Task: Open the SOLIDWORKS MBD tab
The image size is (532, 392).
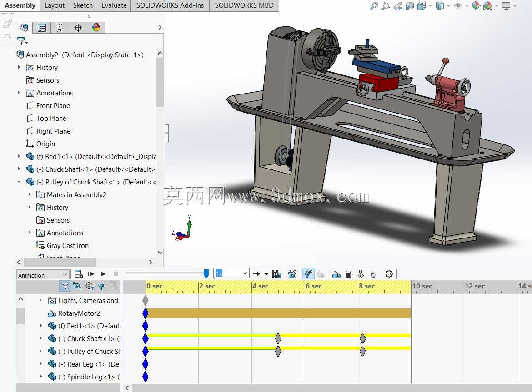Action: [244, 5]
